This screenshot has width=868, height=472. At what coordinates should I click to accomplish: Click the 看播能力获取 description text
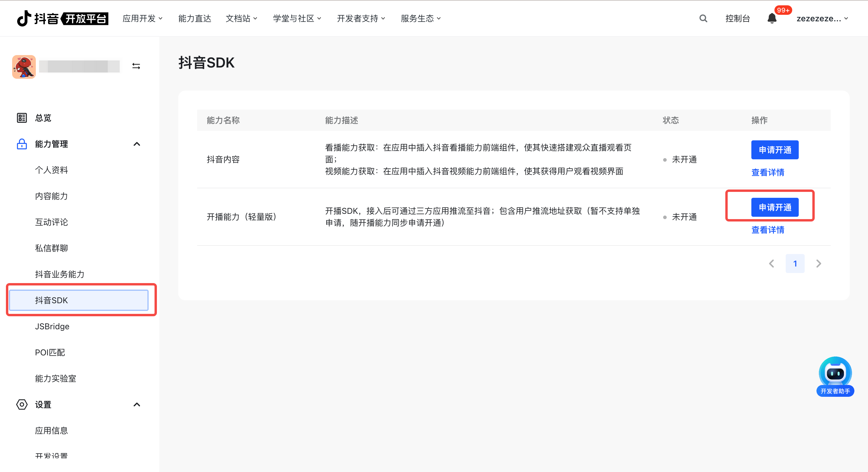pos(478,159)
